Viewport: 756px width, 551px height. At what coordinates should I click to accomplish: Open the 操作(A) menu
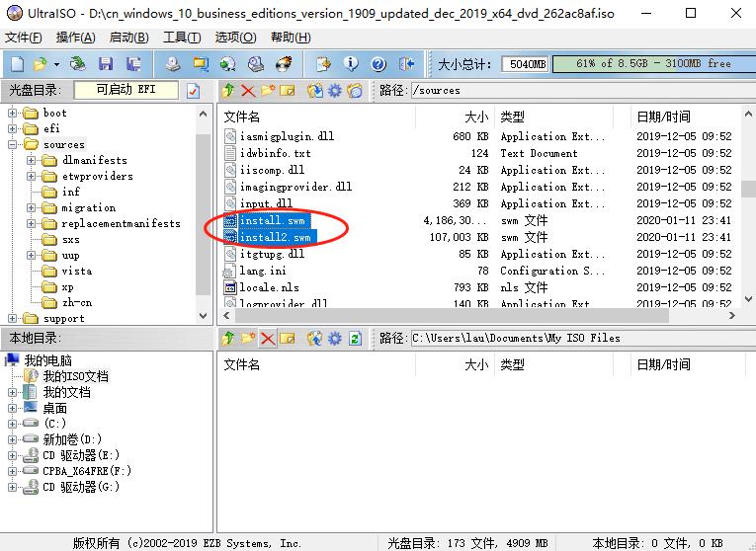click(76, 38)
